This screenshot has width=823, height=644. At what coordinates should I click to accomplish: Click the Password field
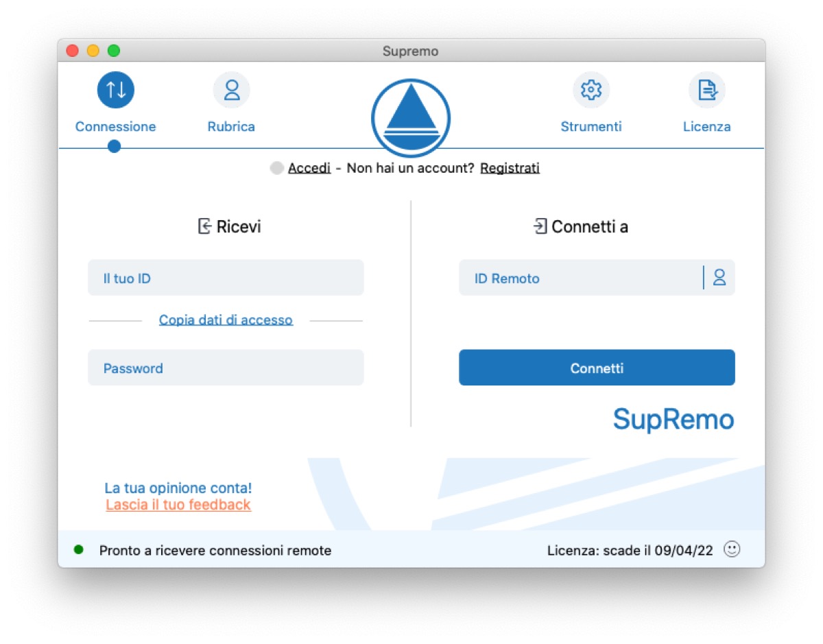click(226, 368)
